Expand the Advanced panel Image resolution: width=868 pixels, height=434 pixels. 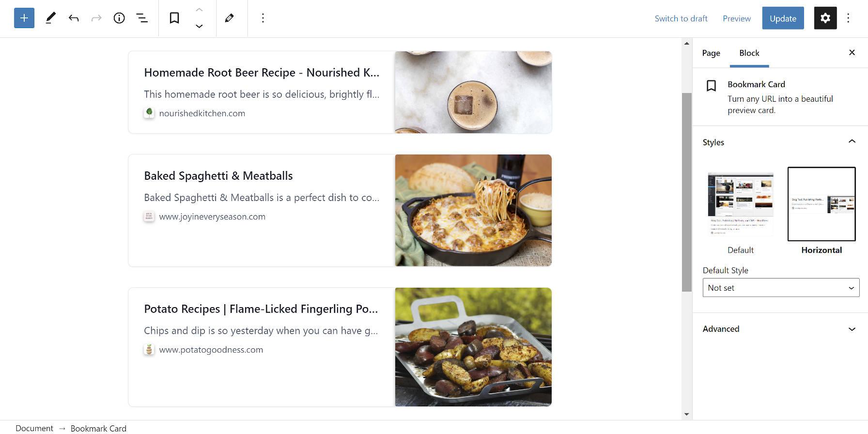pos(780,329)
